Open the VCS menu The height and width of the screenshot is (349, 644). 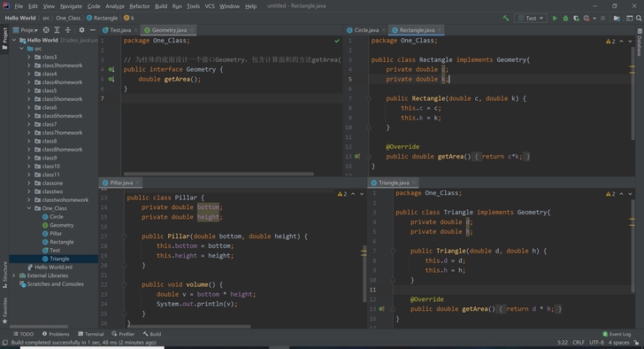[210, 6]
